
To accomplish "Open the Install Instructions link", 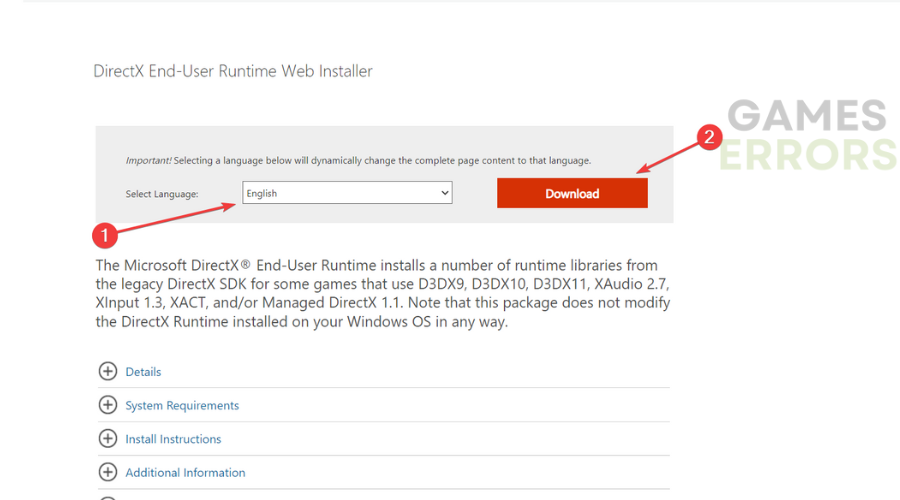I will point(173,439).
